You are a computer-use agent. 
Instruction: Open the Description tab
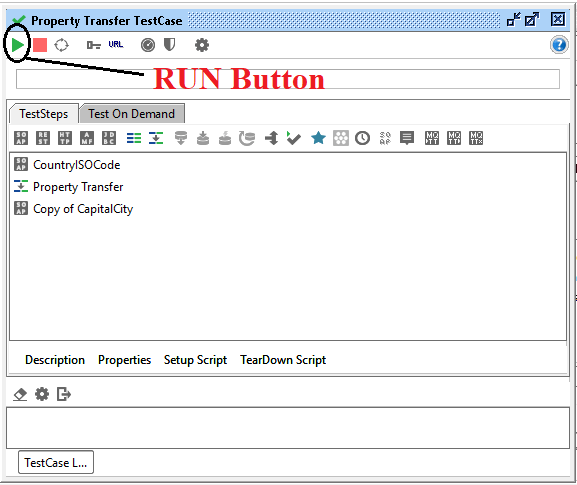(x=55, y=360)
